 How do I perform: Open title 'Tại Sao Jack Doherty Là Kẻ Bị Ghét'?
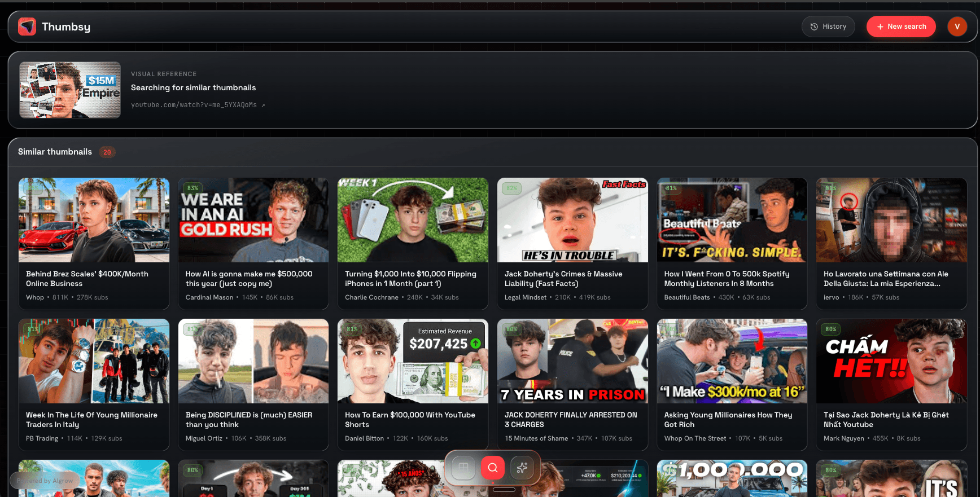886,420
